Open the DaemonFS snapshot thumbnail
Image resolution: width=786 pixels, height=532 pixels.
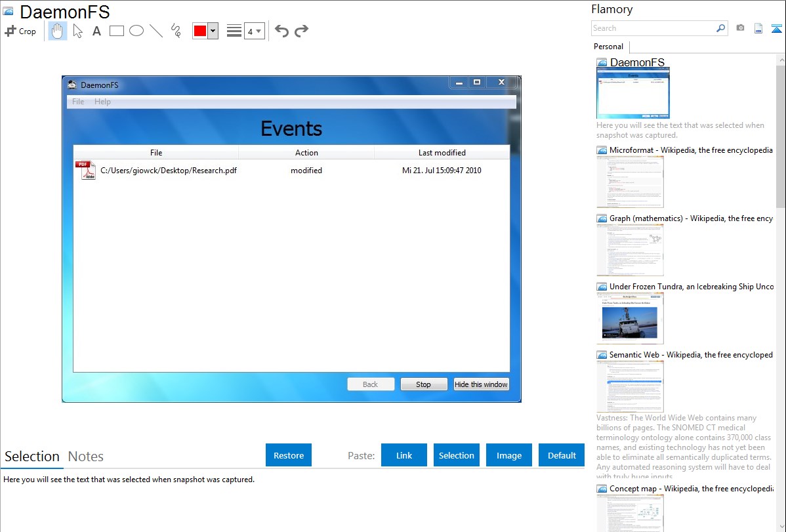[633, 93]
